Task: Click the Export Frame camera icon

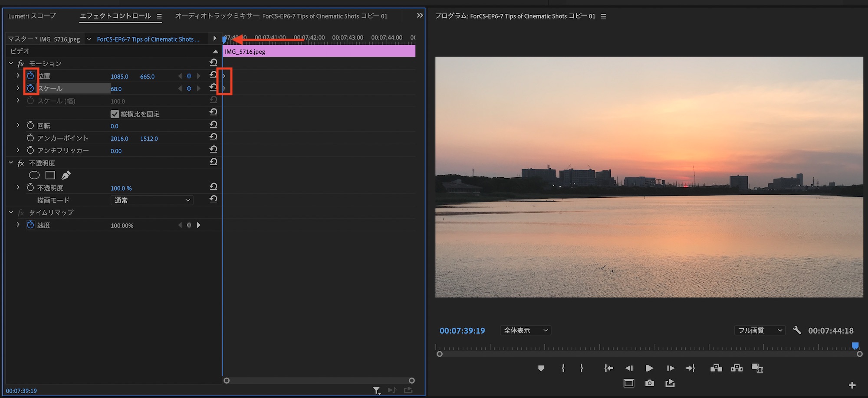Action: click(x=649, y=383)
